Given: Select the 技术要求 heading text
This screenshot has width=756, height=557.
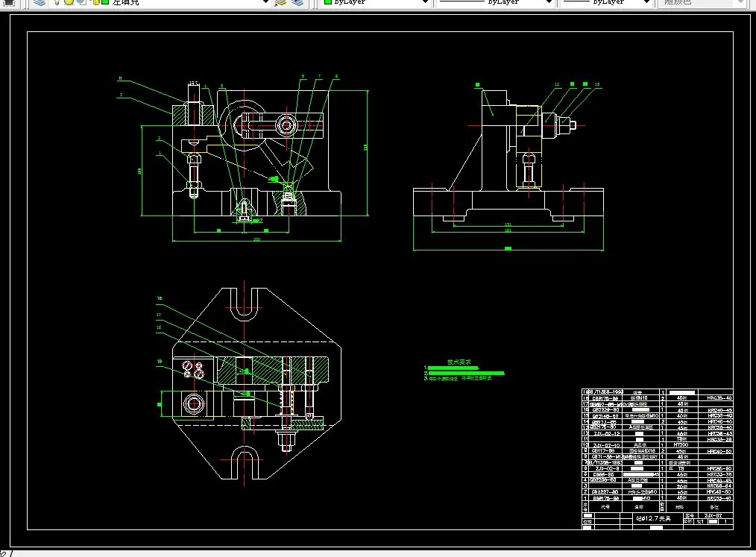Looking at the screenshot, I should (x=459, y=362).
